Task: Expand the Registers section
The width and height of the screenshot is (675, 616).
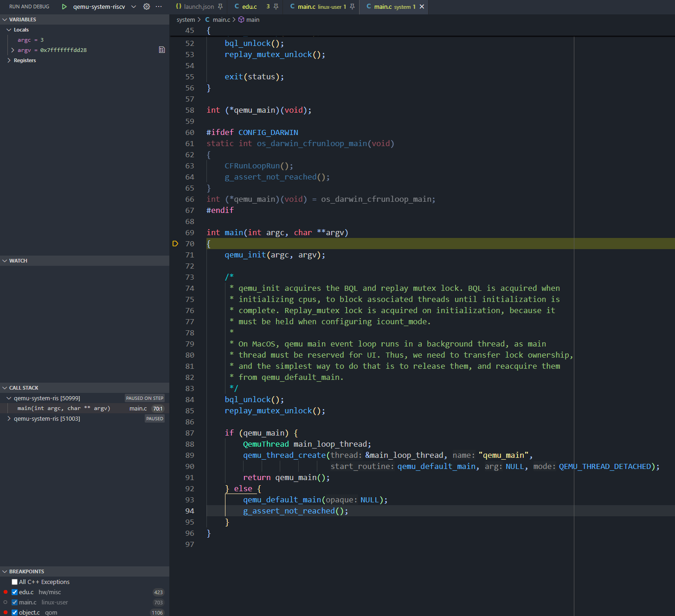Action: [8, 60]
